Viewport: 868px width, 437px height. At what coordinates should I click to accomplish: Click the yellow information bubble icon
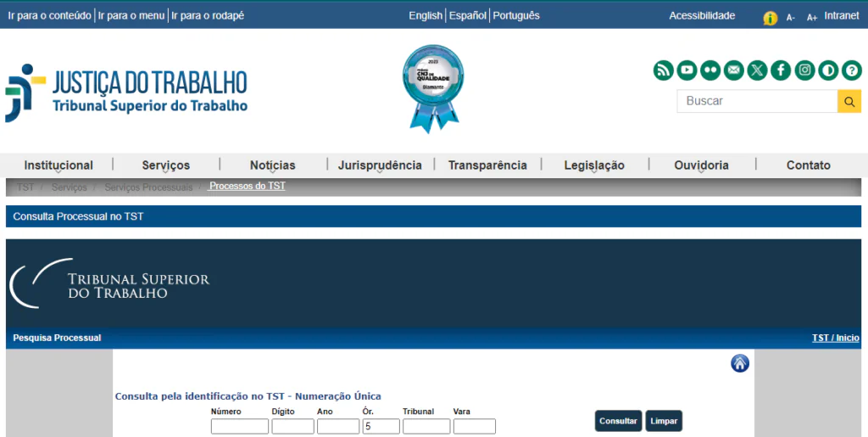(x=770, y=19)
